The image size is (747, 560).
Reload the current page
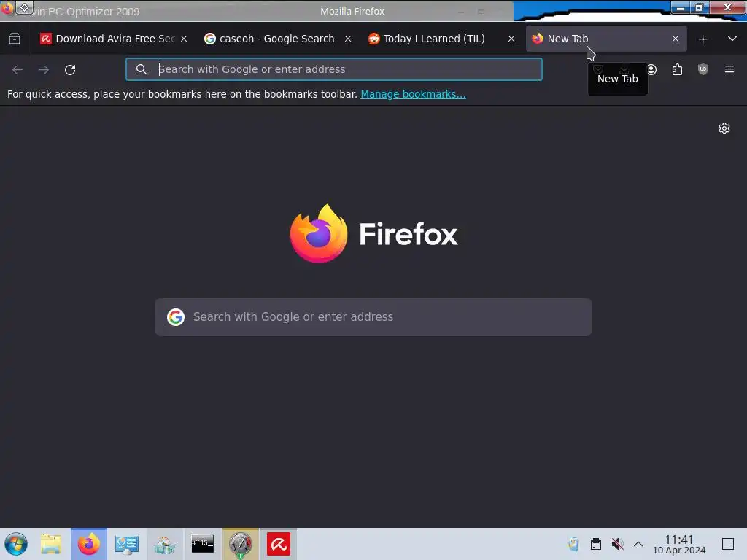[x=70, y=70]
